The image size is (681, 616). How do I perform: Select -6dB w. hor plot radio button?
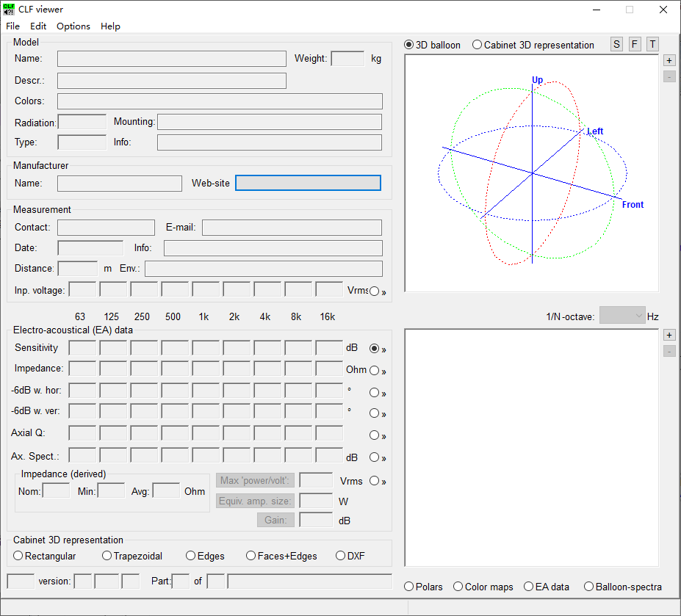375,393
